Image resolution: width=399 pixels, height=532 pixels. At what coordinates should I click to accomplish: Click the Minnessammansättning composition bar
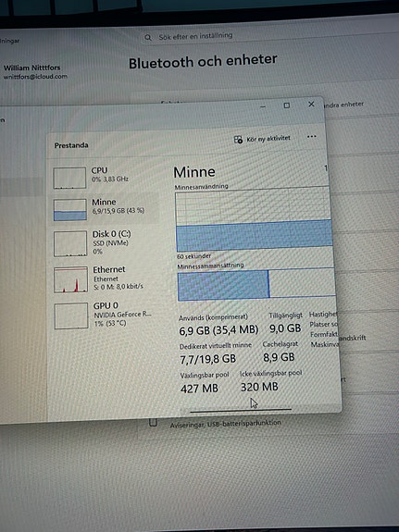(256, 284)
